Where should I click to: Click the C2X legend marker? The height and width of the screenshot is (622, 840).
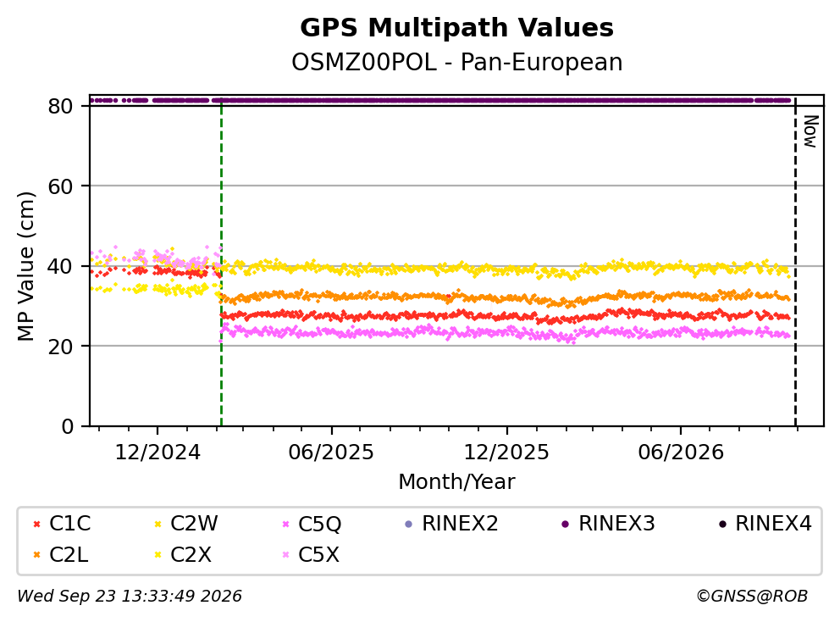point(158,555)
